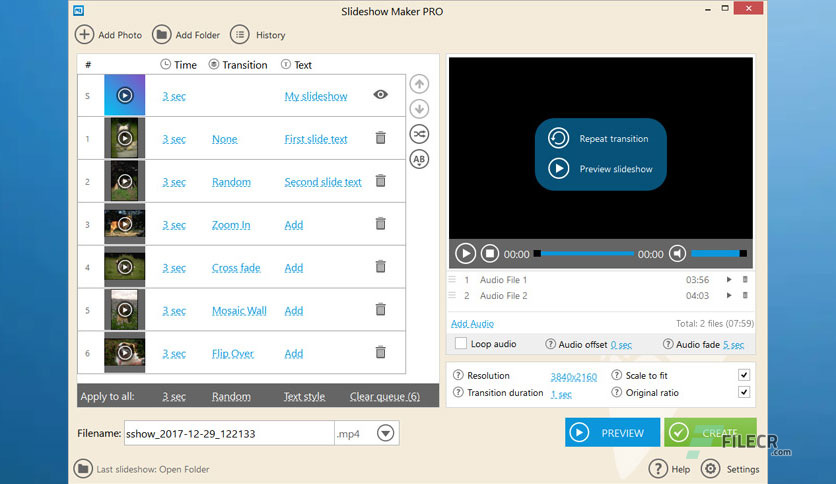836x484 pixels.
Task: Click the Audio fade help icon
Action: point(668,344)
